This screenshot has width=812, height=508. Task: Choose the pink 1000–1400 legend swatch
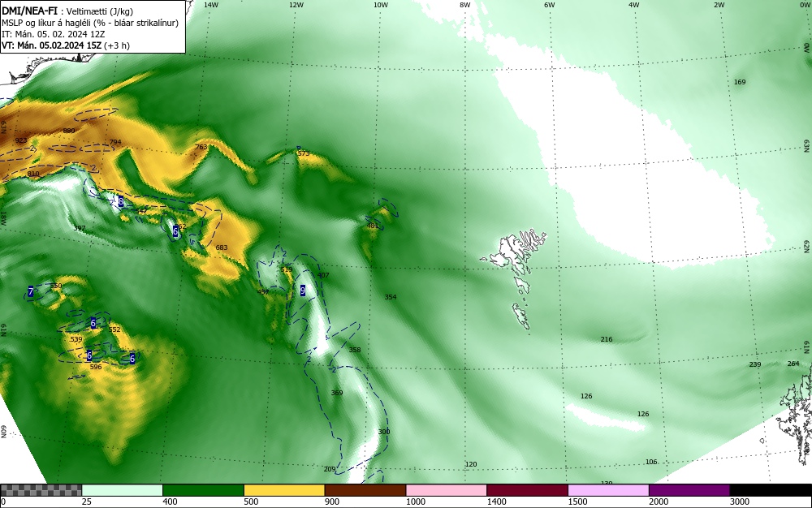tap(447, 490)
